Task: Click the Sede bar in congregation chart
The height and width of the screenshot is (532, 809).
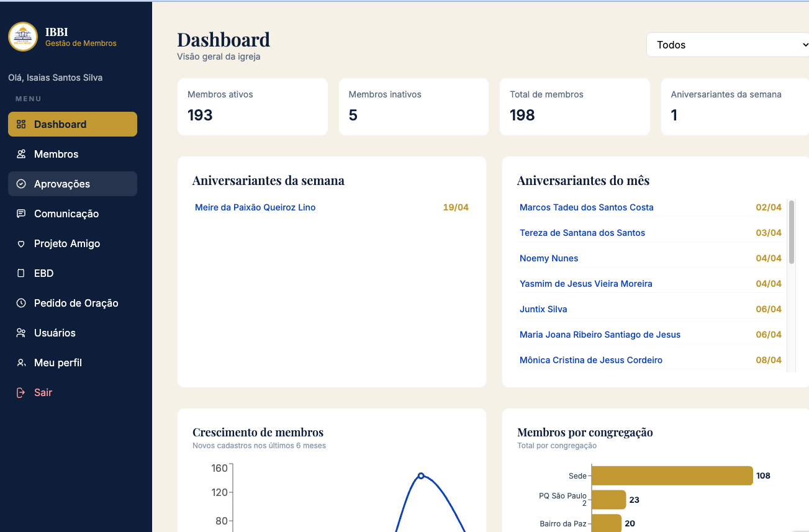Action: [x=672, y=476]
